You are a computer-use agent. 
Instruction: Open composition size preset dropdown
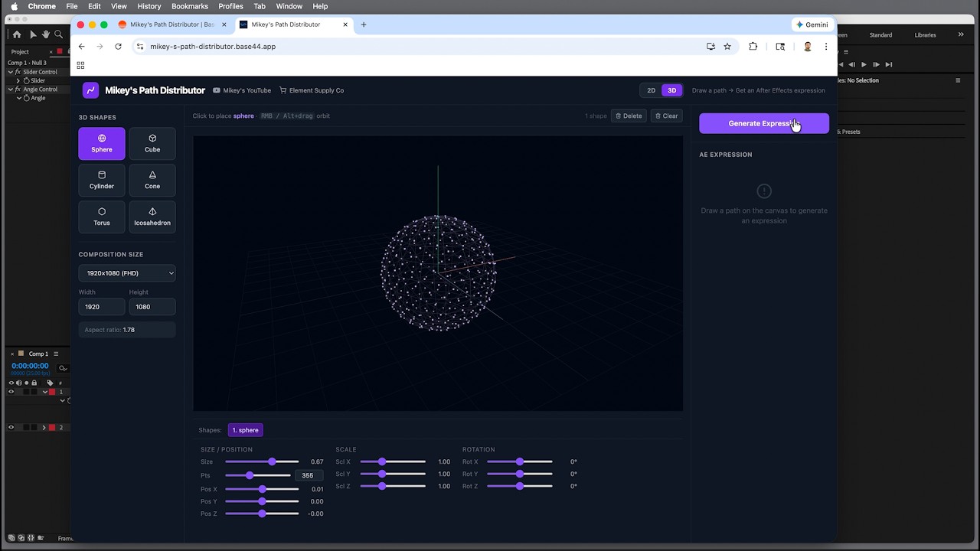(127, 273)
